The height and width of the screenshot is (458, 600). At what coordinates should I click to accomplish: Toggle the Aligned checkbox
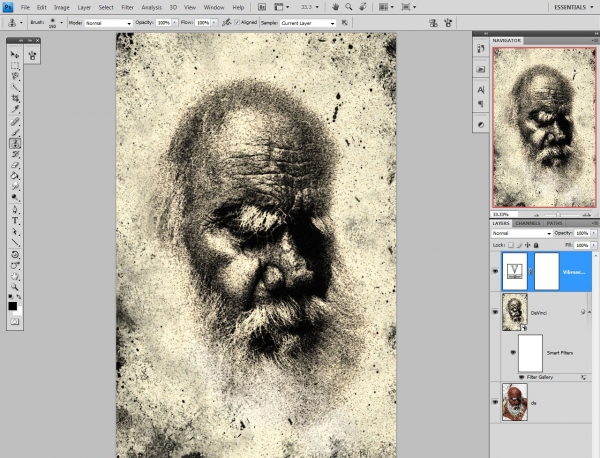(x=237, y=23)
